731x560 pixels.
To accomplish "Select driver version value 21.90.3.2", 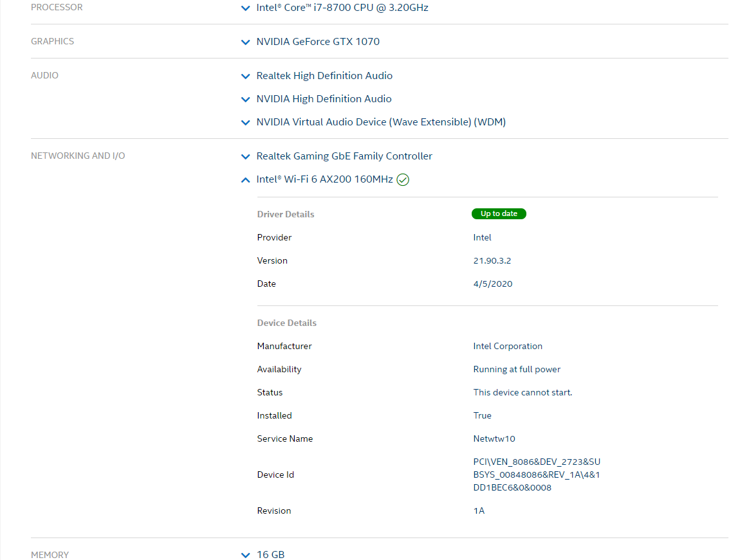I will coord(492,261).
